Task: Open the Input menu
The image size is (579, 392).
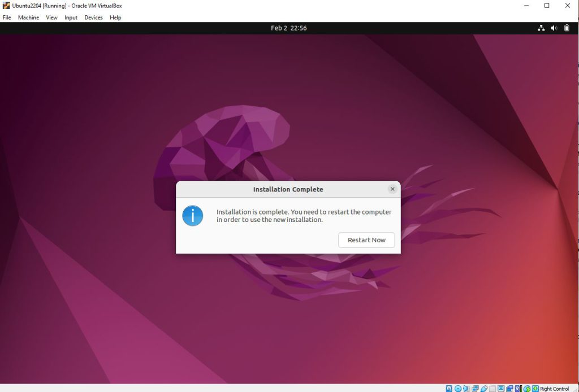Action: 71,18
